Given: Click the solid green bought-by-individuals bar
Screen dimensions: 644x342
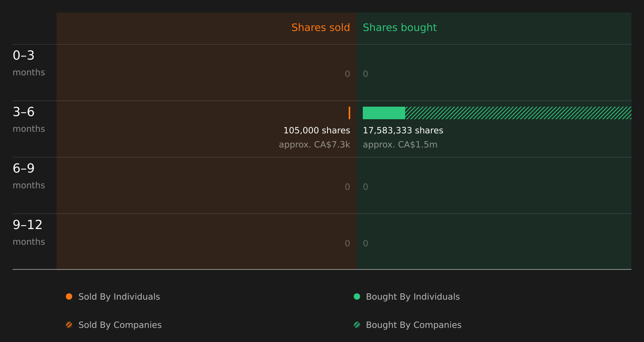Looking at the screenshot, I should (384, 113).
